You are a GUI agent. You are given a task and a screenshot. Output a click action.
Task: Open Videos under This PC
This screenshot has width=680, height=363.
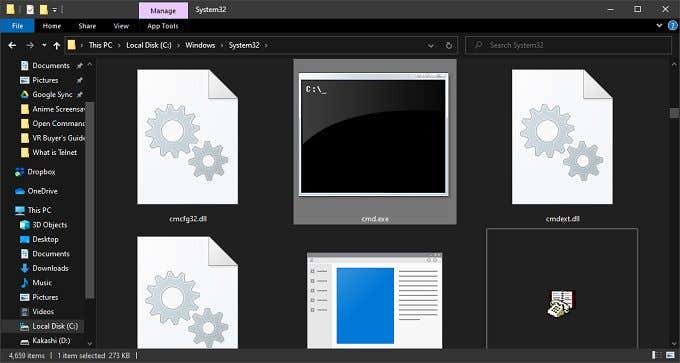pos(43,312)
